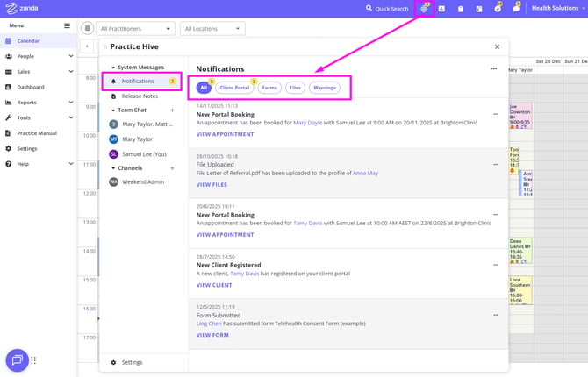
Task: Click the floating chat button at bottom left
Action: 17,360
